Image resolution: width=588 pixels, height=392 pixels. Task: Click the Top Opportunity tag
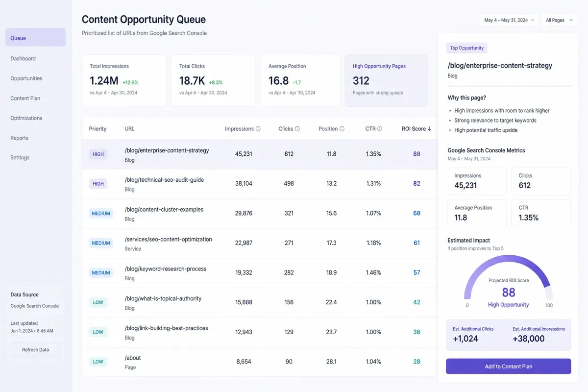click(x=466, y=48)
